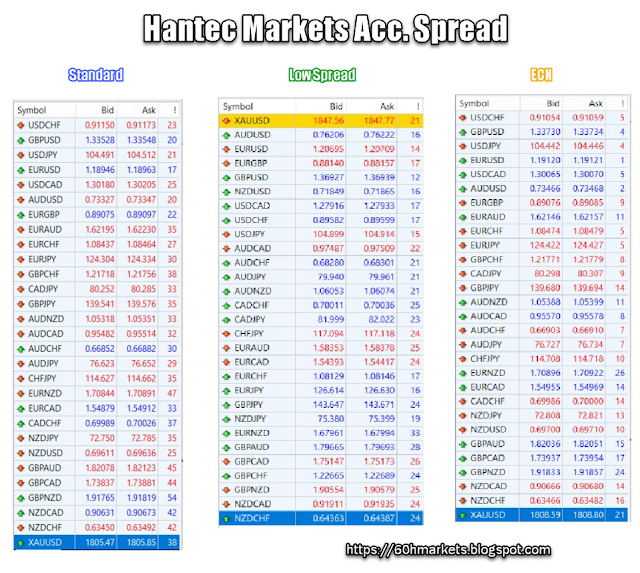The width and height of the screenshot is (640, 573).
Task: Click the arrow icon beside GBPNZD in Standard table
Action: 21,498
